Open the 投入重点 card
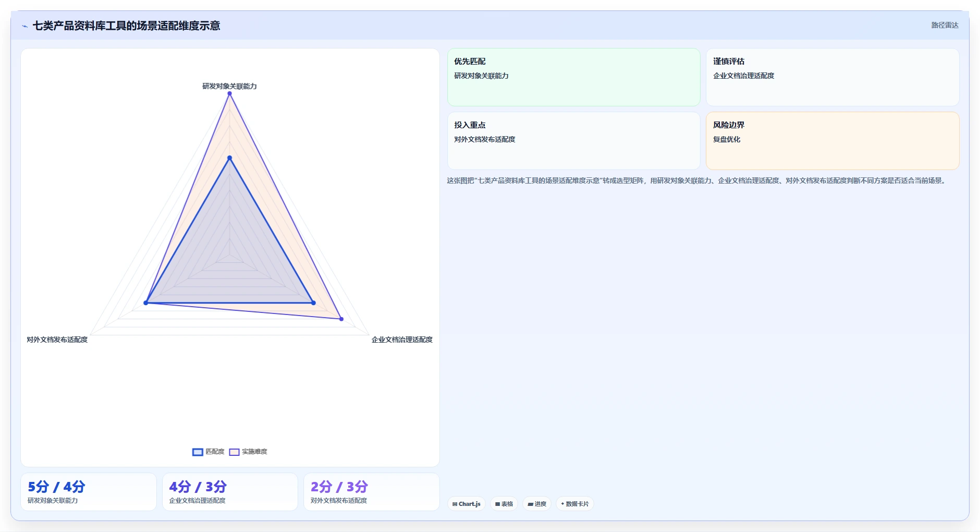Viewport: 980px width, 532px height. 573,141
